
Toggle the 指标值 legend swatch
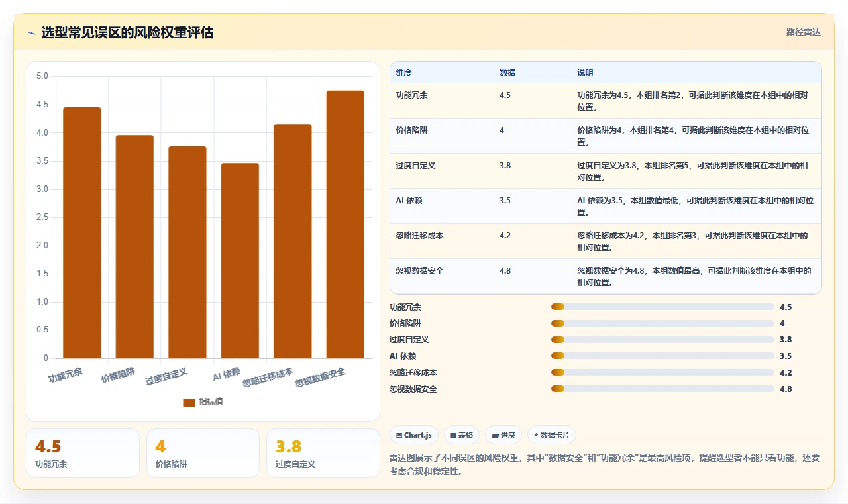point(189,402)
